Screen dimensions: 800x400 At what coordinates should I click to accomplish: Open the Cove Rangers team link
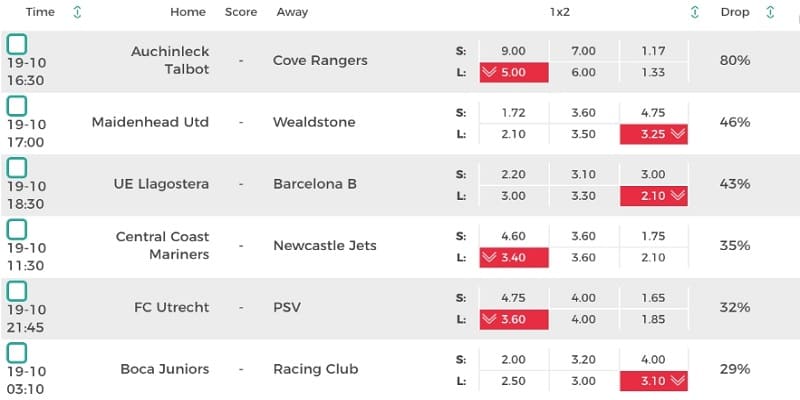(x=320, y=60)
